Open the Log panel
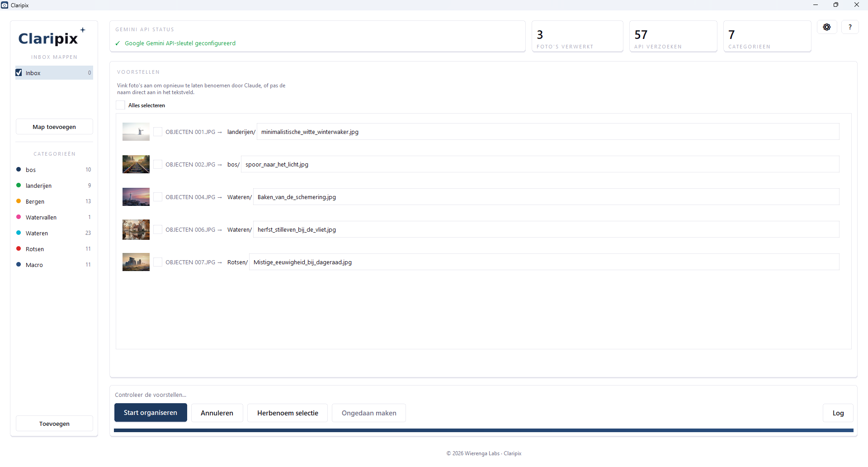The width and height of the screenshot is (868, 467). pos(838,413)
